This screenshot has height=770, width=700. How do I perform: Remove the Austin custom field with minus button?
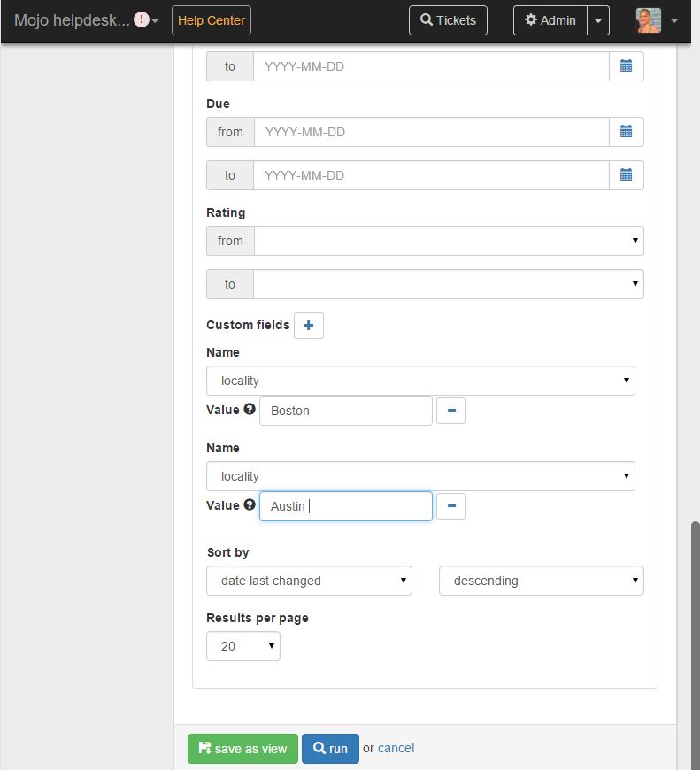point(451,506)
